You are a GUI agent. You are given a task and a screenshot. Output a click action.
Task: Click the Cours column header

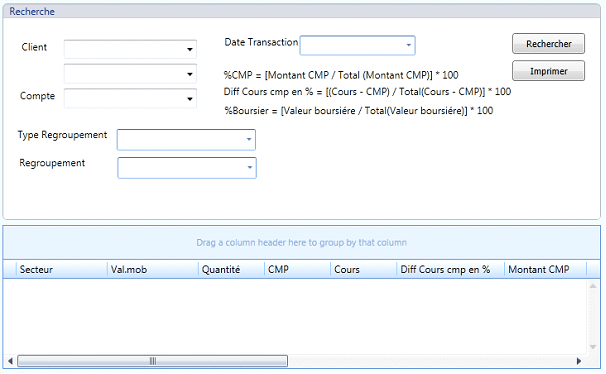tap(363, 269)
